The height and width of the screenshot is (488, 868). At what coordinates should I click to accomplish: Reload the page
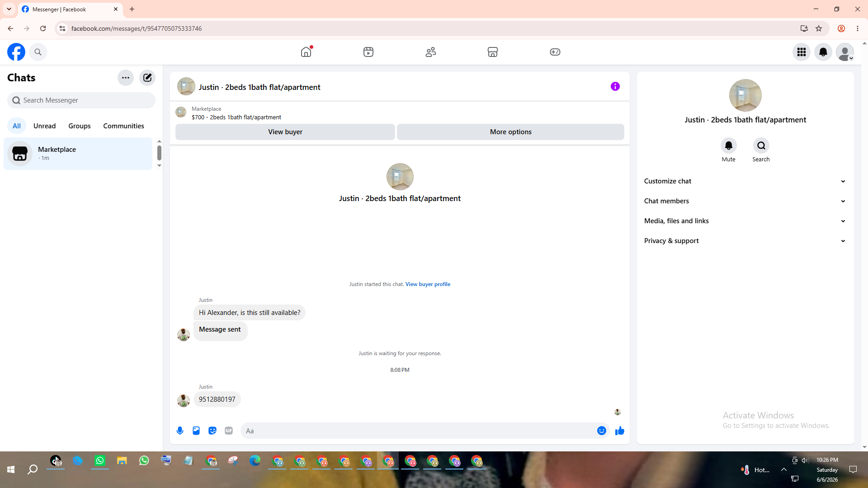pyautogui.click(x=43, y=28)
